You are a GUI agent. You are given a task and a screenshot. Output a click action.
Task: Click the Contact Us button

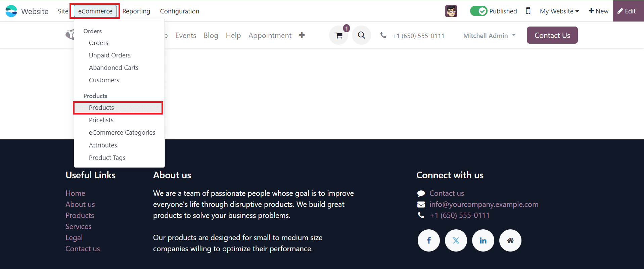pyautogui.click(x=552, y=35)
